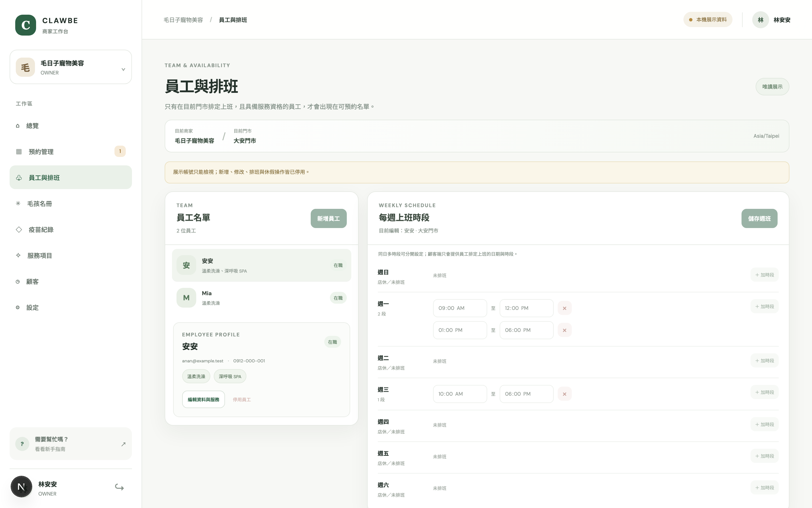Click the asterisk icon beside 毛孩名冊
Viewport: 812px width, 508px height.
click(18, 203)
